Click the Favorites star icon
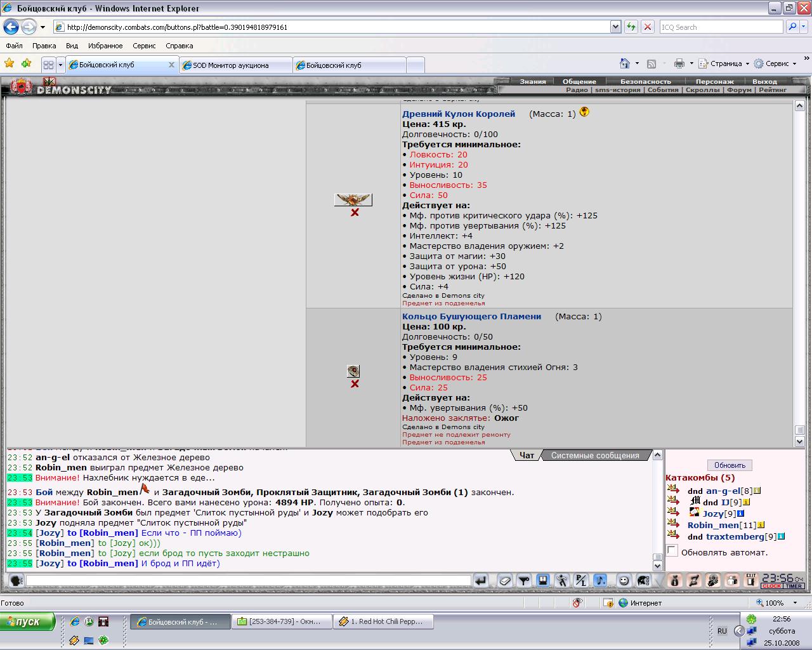Screen dimensions: 812x650 tap(9, 63)
